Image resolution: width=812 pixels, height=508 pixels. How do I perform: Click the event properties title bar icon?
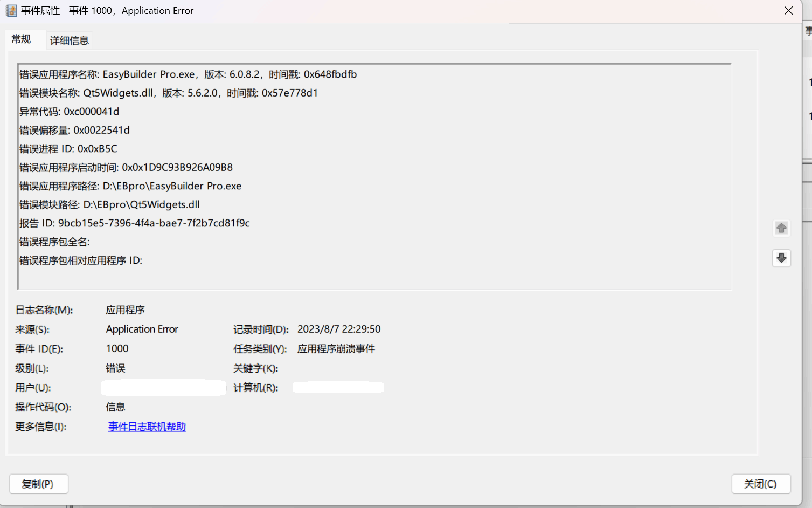(x=11, y=11)
